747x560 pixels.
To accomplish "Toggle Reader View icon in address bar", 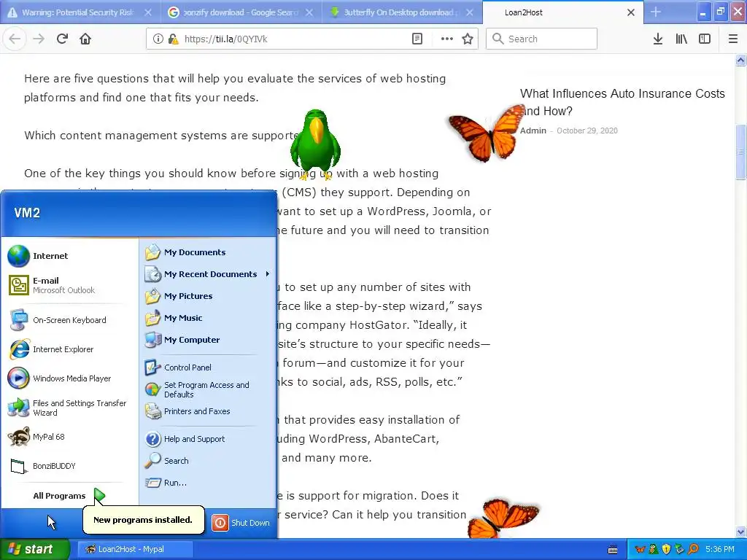I will (x=417, y=39).
